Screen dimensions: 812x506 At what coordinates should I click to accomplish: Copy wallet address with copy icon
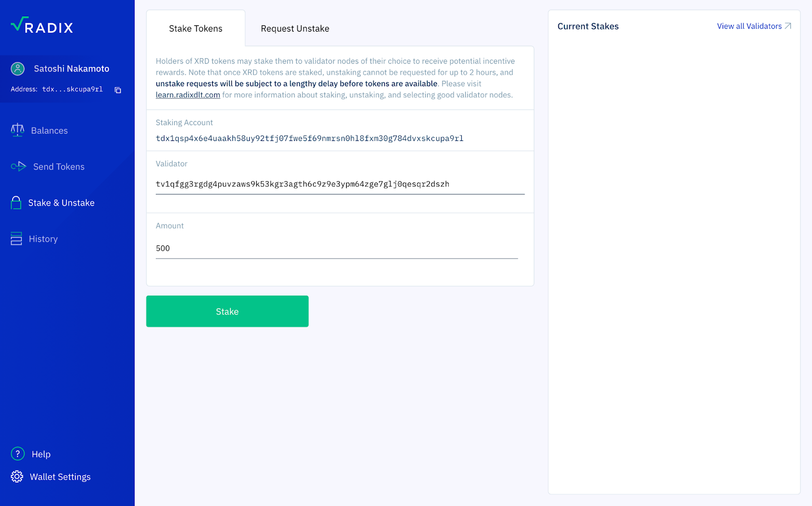click(x=118, y=90)
